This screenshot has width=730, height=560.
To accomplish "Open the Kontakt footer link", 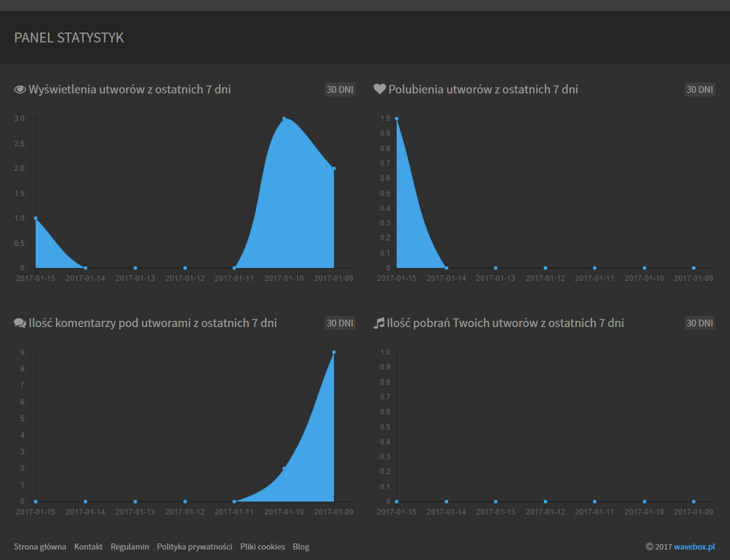I will [x=88, y=547].
